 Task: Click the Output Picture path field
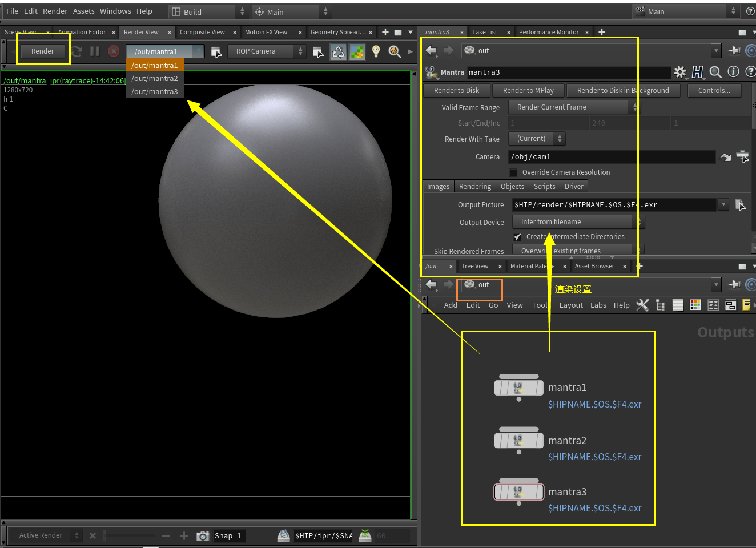tap(614, 205)
